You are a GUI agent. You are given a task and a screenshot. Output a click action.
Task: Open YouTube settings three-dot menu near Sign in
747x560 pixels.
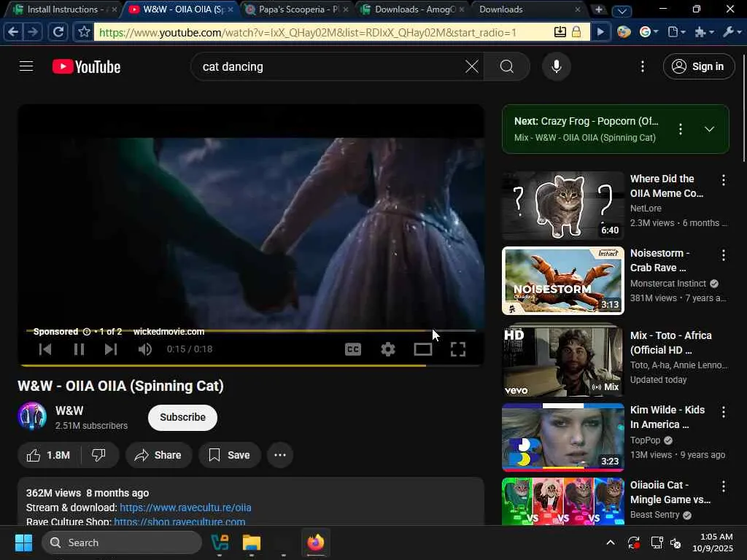[643, 66]
